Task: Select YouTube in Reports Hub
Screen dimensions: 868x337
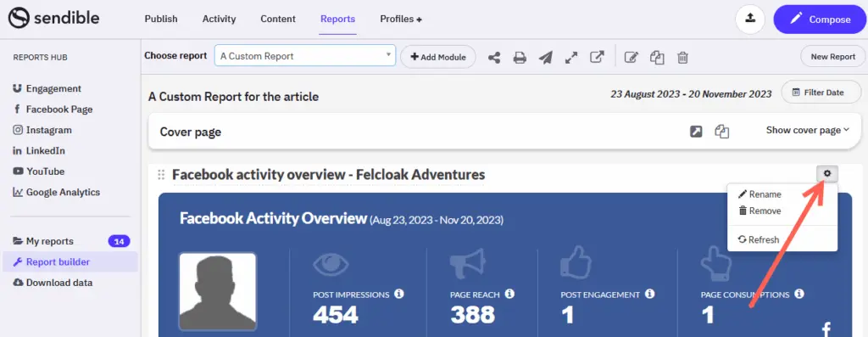Action: [38, 171]
